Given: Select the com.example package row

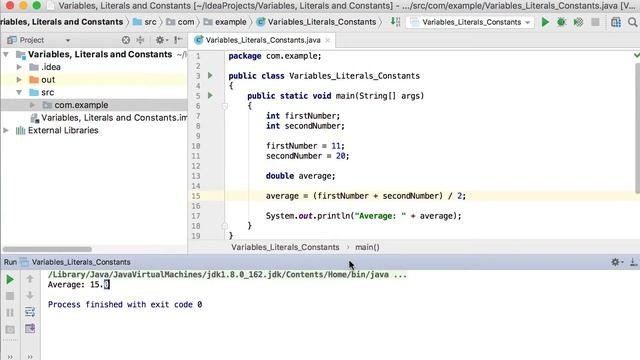Looking at the screenshot, I should click(x=94, y=105).
